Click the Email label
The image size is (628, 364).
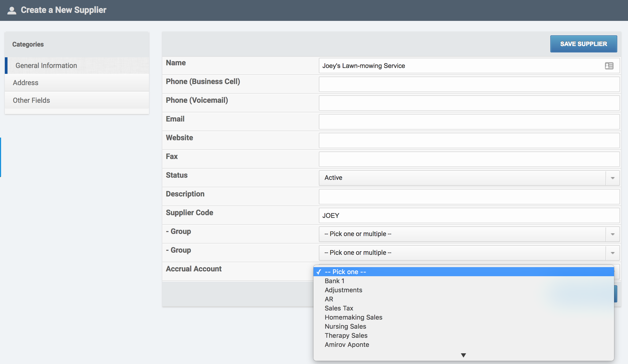point(175,119)
